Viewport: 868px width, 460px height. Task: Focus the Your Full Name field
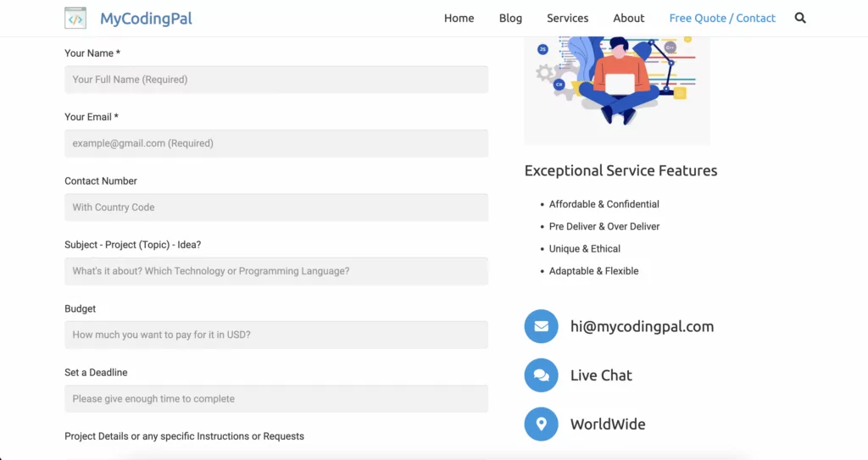(276, 80)
